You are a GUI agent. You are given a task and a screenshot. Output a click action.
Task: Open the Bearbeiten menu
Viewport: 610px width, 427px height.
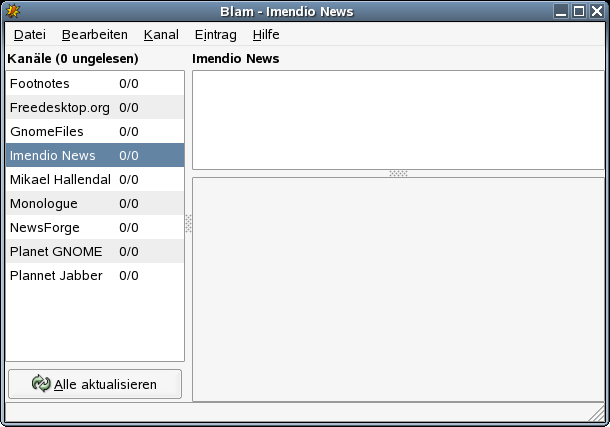coord(95,35)
